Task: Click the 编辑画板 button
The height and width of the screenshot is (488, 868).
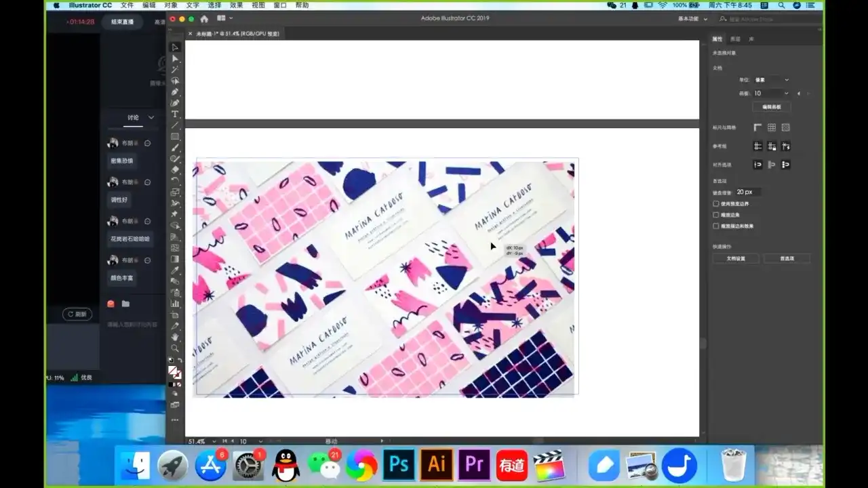Action: point(771,107)
